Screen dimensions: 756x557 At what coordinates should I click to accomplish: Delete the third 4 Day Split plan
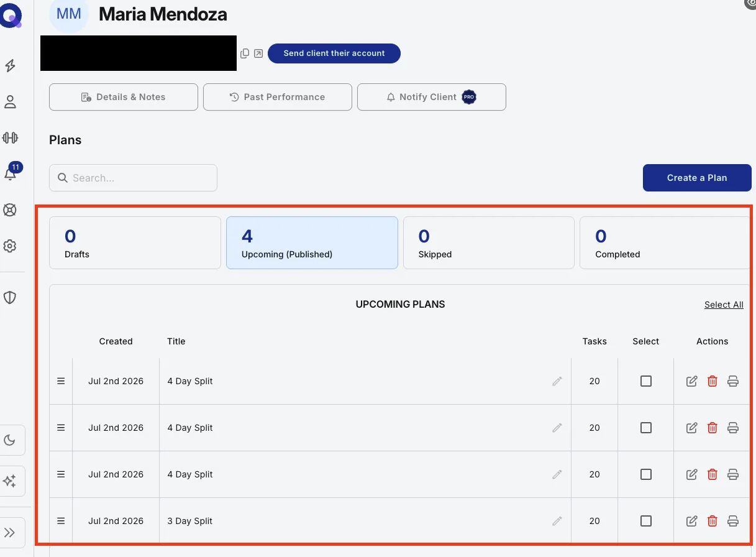pos(713,474)
